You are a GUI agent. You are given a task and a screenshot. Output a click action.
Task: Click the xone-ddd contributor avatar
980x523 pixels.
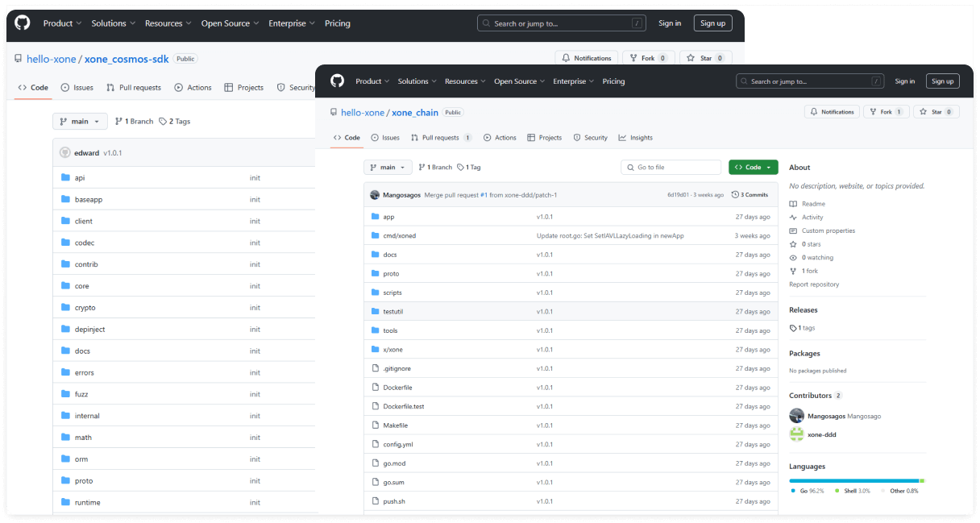[796, 434]
